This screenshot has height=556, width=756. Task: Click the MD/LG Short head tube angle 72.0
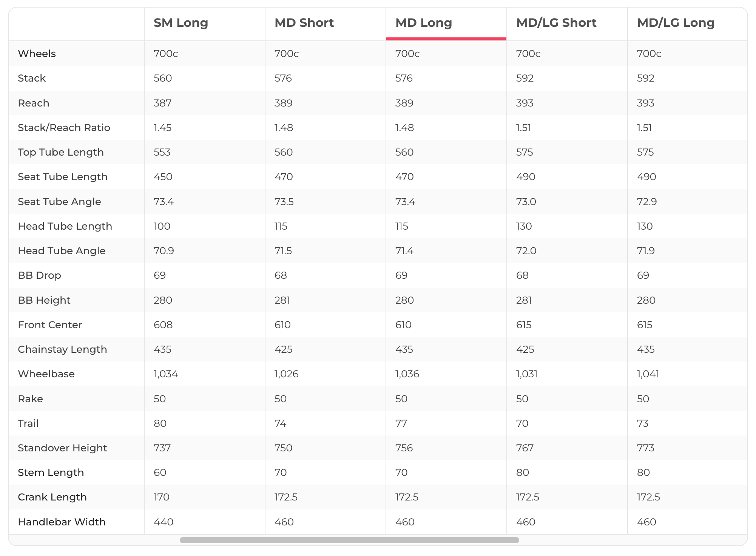tap(526, 251)
